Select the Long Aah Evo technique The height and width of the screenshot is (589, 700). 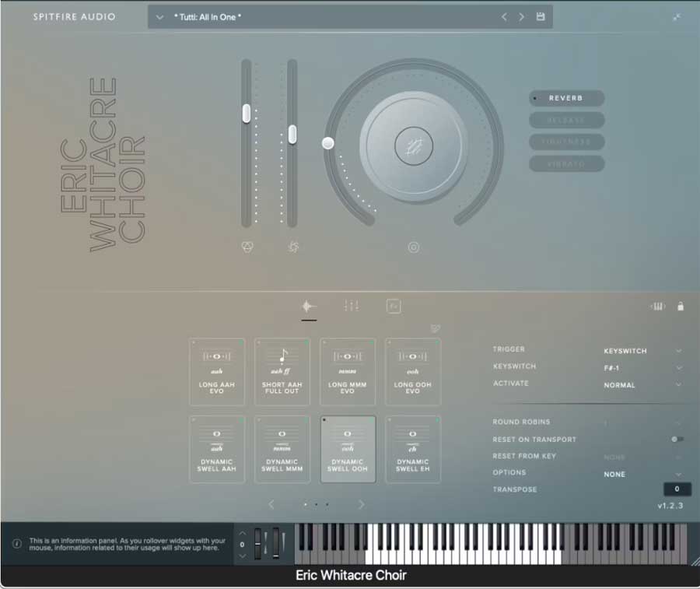(217, 372)
